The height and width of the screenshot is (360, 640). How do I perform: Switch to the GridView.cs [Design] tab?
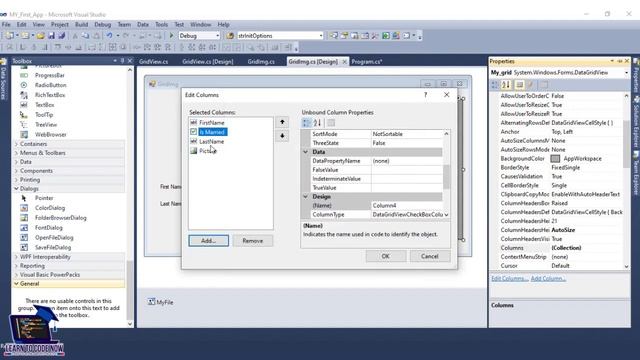click(x=208, y=62)
